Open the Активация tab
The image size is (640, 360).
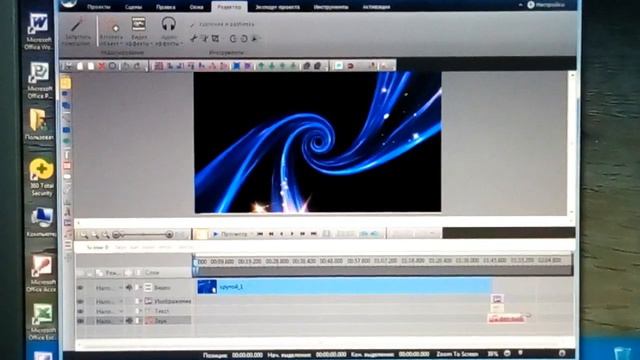click(x=376, y=7)
